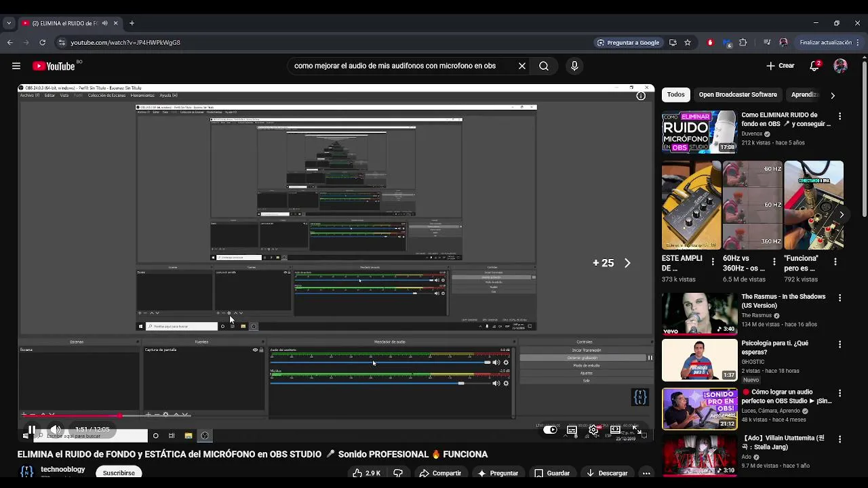Subscribe with the Suscribirse button
This screenshot has height=488, width=868.
(119, 473)
